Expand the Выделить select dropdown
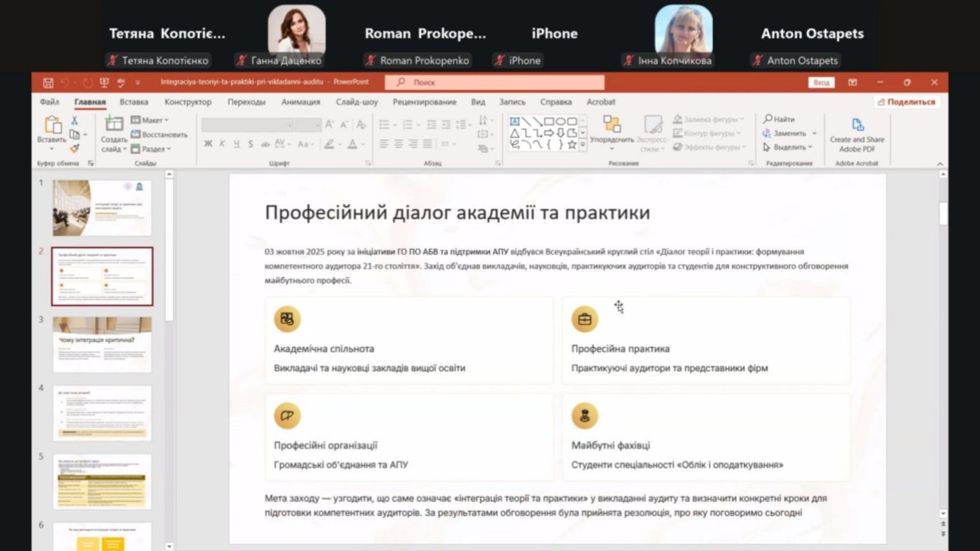The height and width of the screenshot is (551, 980). tap(788, 147)
